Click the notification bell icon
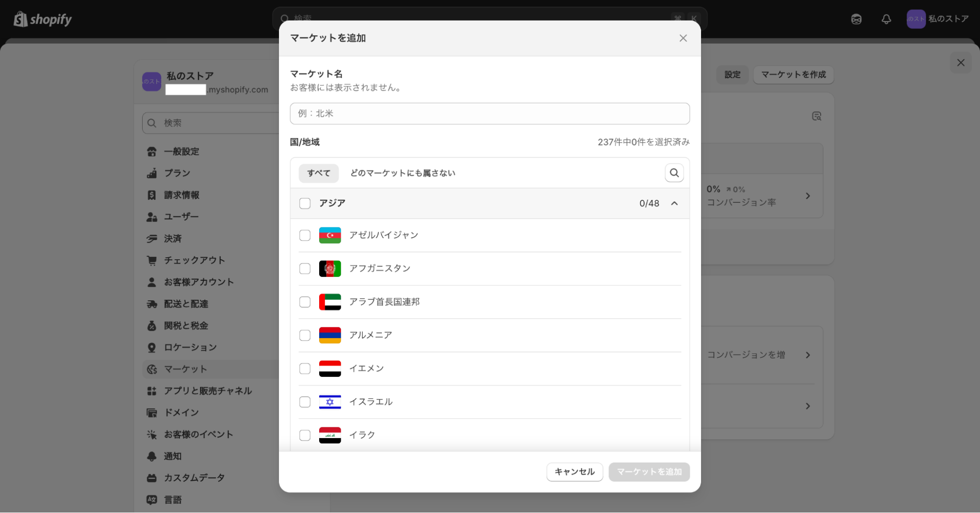The image size is (980, 513). pos(886,20)
